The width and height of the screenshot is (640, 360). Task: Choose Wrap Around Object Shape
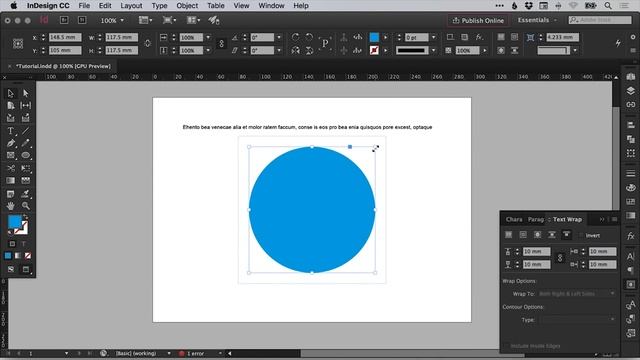(538, 235)
